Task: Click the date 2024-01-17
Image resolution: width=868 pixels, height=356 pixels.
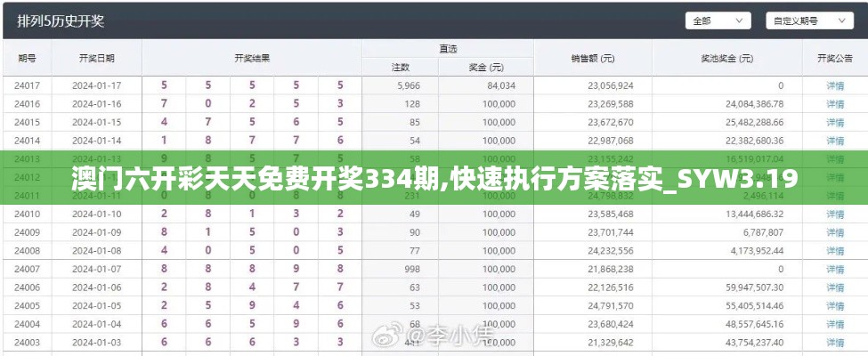Action: pos(97,85)
